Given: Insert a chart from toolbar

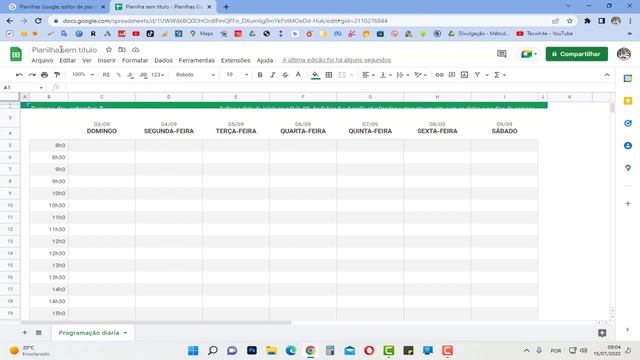Looking at the screenshot, I should click(x=464, y=75).
